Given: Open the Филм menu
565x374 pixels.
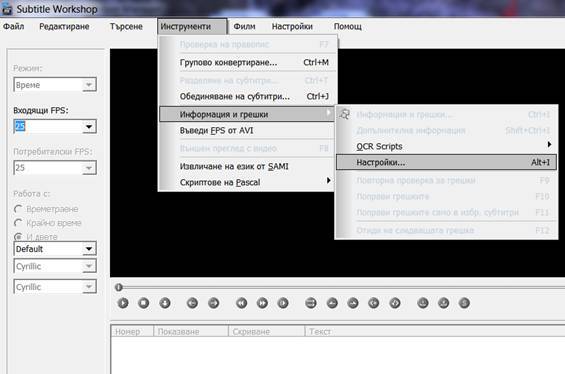Looking at the screenshot, I should pyautogui.click(x=244, y=26).
